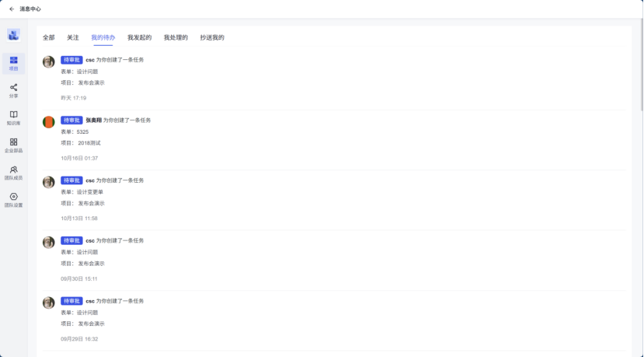644x357 pixels.
Task: Click 待审批 tag on 张奥翔's message
Action: [x=72, y=120]
